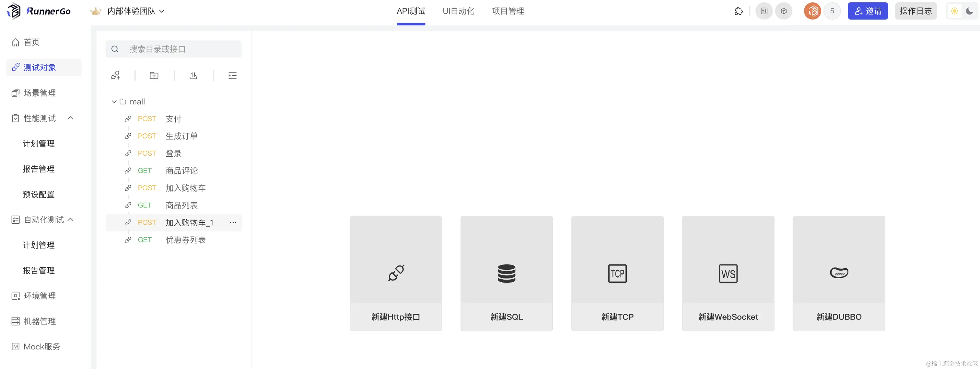Click the orange user avatar
Image resolution: width=980 pixels, height=369 pixels.
812,11
